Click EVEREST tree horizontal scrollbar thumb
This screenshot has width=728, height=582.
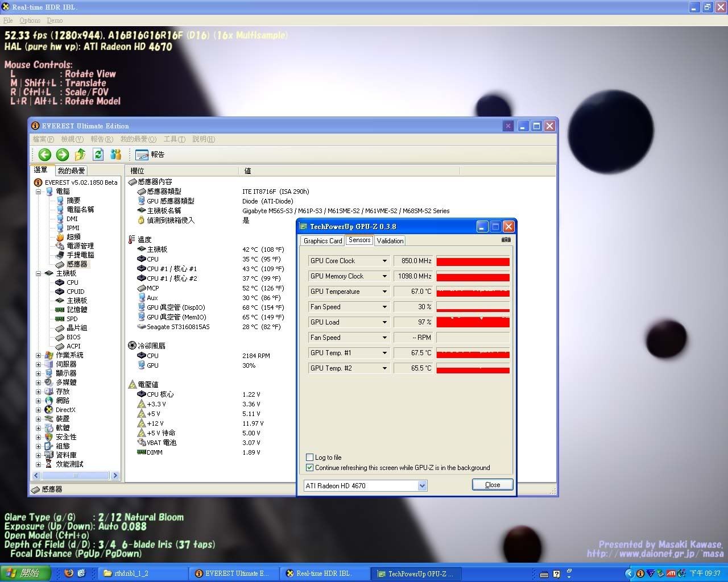76,476
